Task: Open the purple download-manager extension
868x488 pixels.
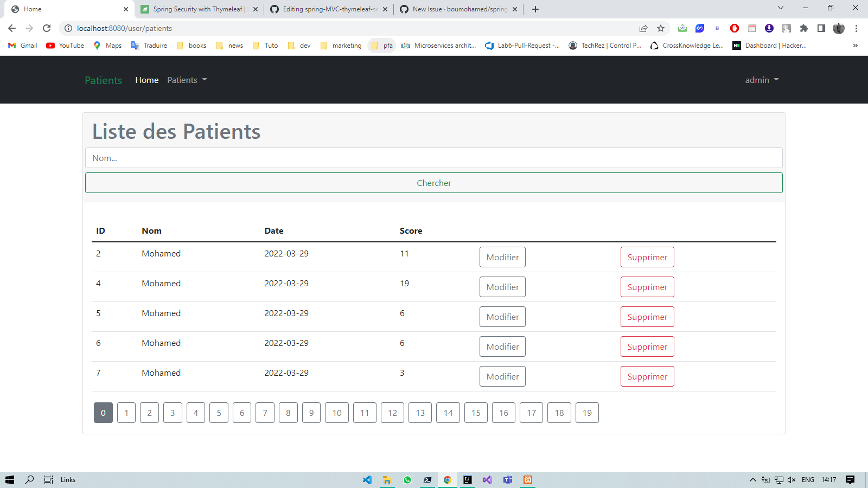Action: pos(769,28)
